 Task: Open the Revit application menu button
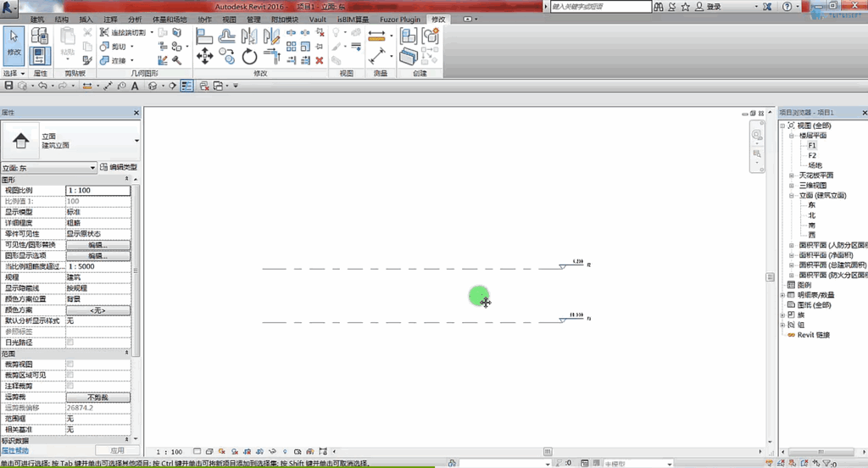(x=7, y=8)
